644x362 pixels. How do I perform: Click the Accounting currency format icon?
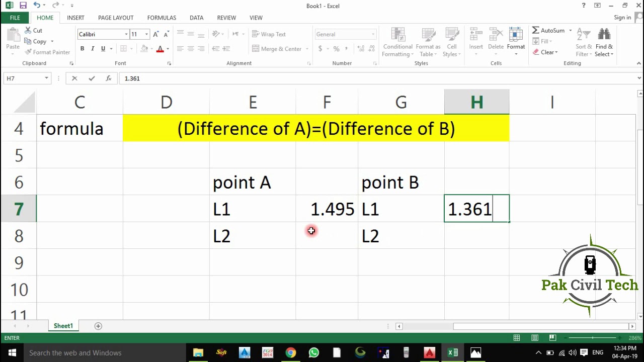(320, 49)
